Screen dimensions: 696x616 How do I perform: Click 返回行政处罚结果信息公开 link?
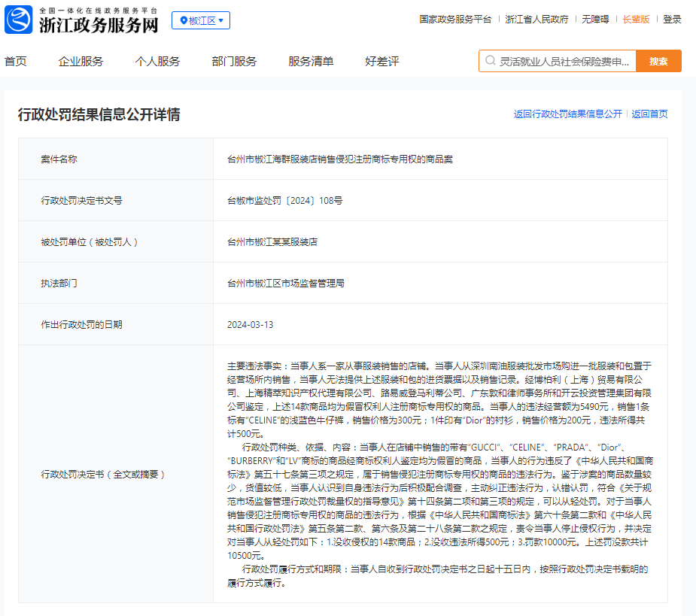(568, 114)
